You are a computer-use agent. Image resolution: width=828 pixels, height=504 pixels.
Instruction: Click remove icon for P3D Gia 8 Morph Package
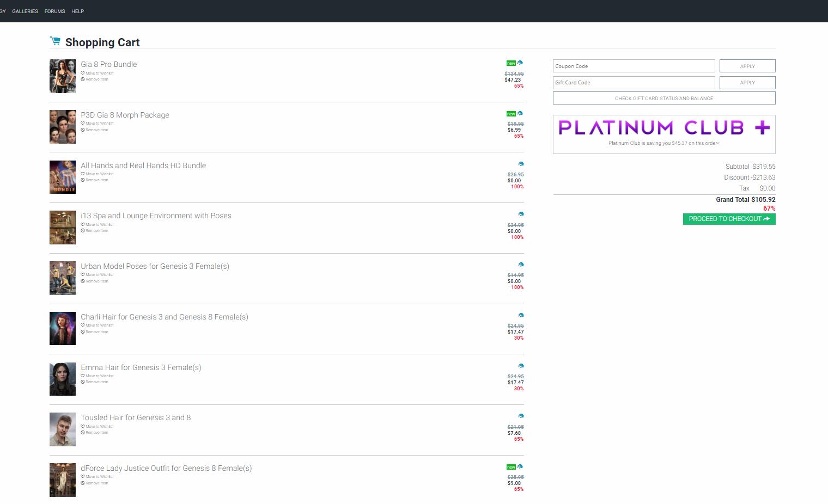(83, 130)
